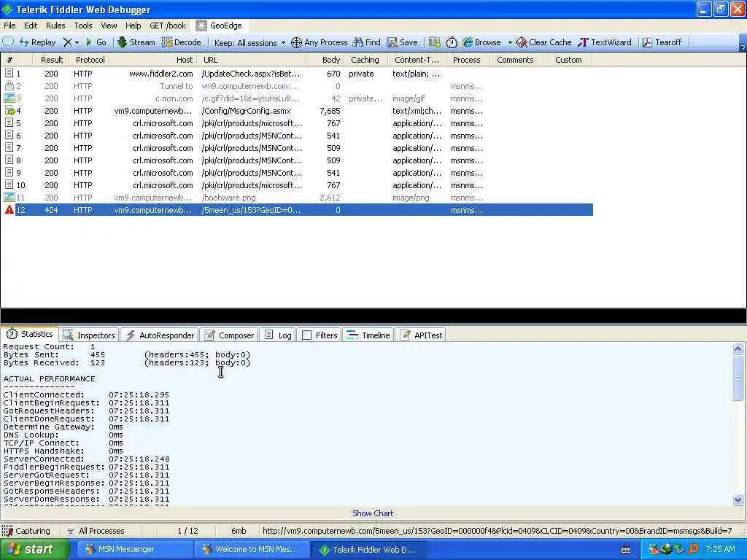Image resolution: width=747 pixels, height=560 pixels.
Task: Sort sessions by Caching column header
Action: (365, 60)
